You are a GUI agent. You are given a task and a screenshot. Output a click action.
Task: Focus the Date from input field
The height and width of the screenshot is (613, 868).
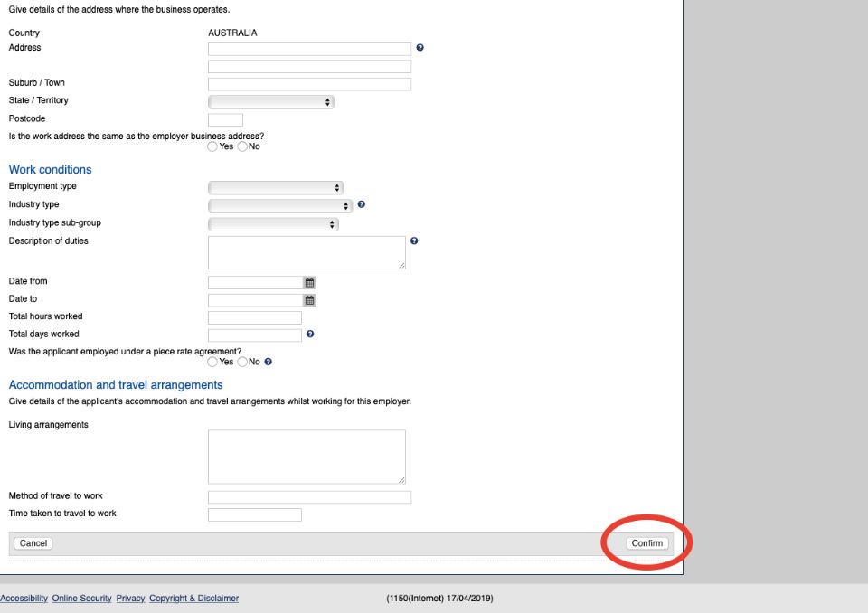[255, 283]
